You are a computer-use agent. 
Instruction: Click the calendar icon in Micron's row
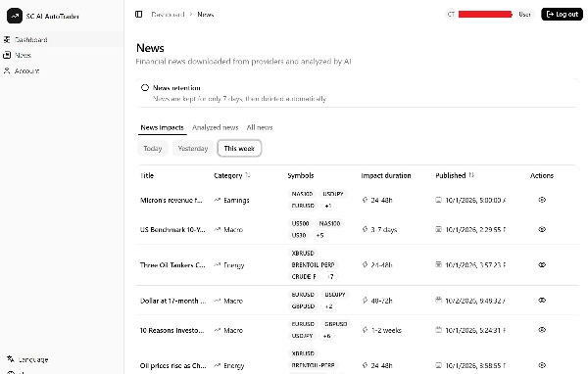[x=438, y=200]
